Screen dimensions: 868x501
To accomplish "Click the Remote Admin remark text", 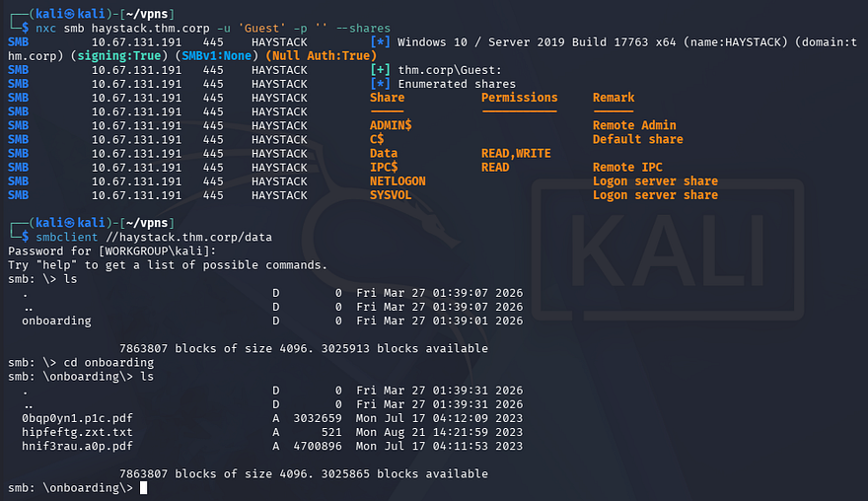I will pyautogui.click(x=634, y=125).
